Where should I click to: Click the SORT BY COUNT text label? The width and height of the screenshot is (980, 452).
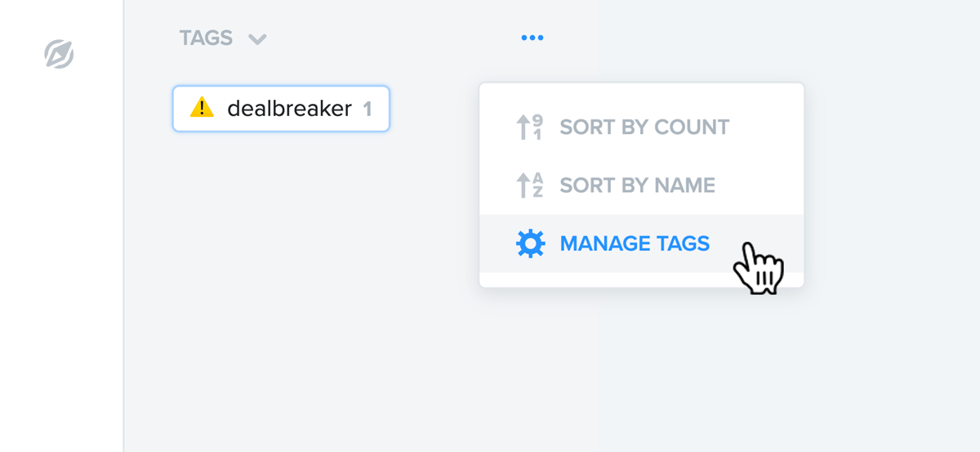[x=644, y=128]
